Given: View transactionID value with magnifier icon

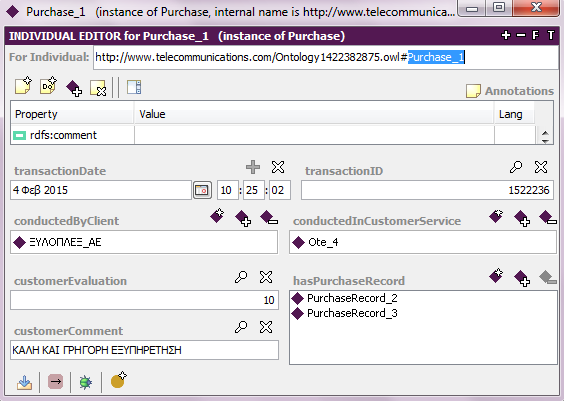Looking at the screenshot, I should pyautogui.click(x=516, y=167).
